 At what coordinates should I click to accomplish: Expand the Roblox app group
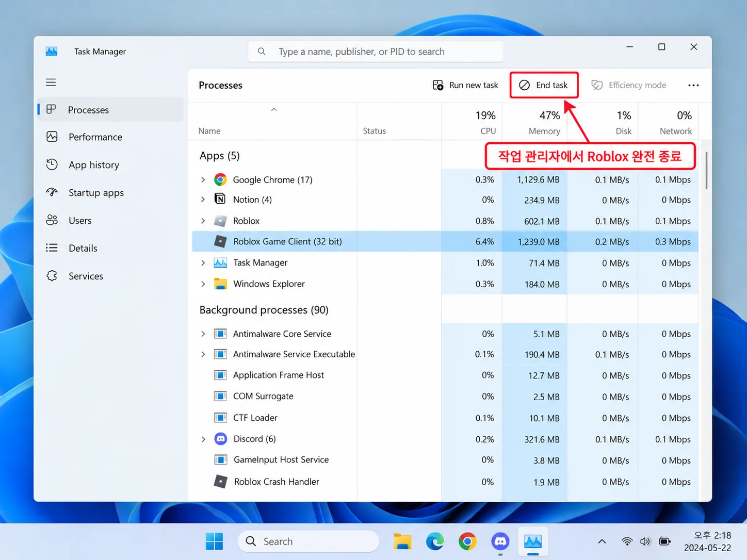tap(203, 221)
